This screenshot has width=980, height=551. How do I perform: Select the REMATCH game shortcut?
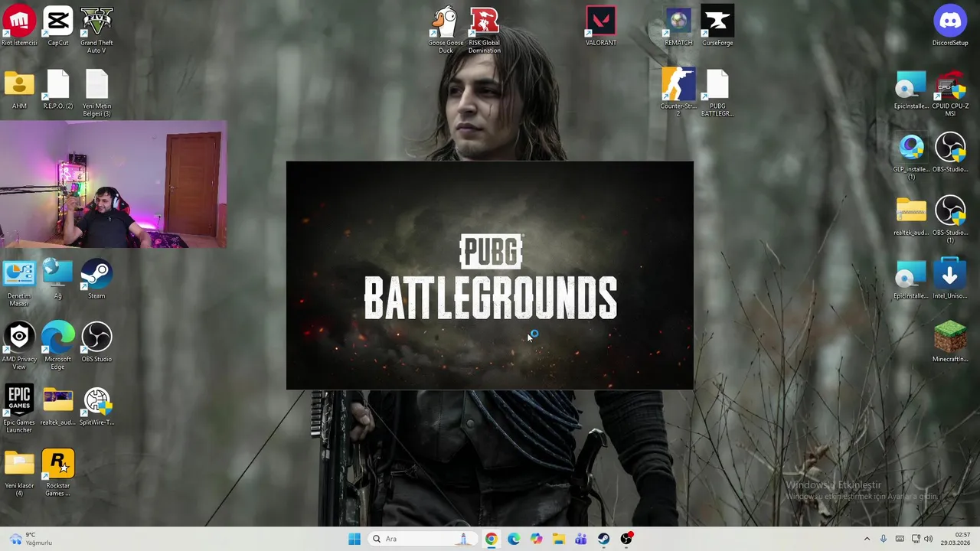pyautogui.click(x=678, y=26)
